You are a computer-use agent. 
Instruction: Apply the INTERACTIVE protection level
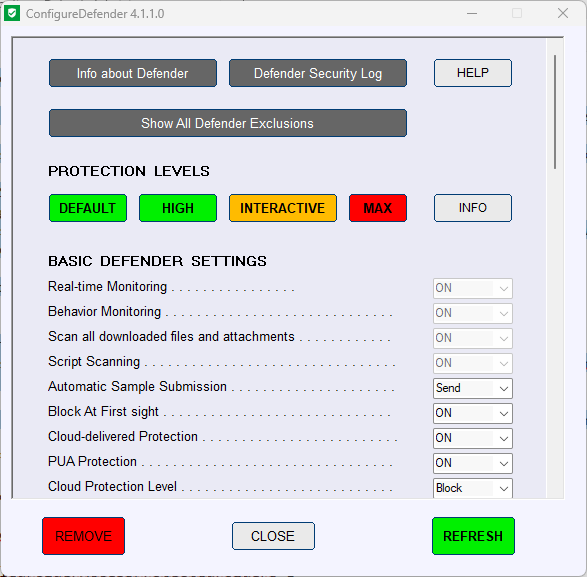coord(283,208)
